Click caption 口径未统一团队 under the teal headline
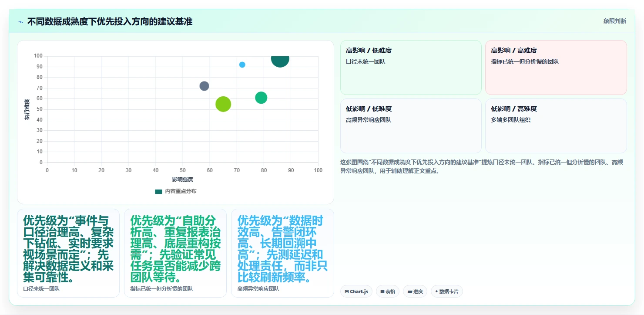This screenshot has height=315, width=644. (41, 289)
